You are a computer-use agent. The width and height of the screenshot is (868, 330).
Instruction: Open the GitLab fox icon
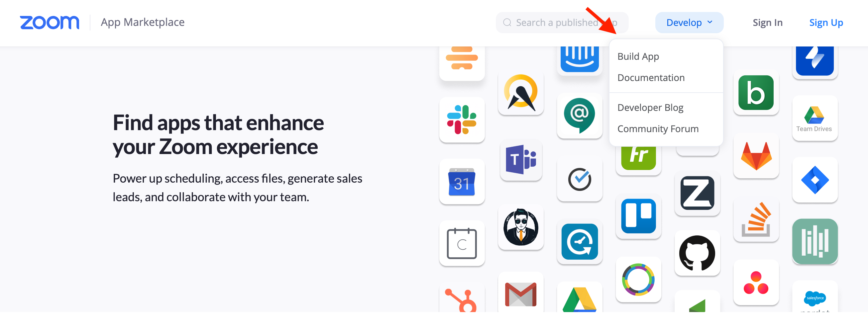click(x=756, y=156)
